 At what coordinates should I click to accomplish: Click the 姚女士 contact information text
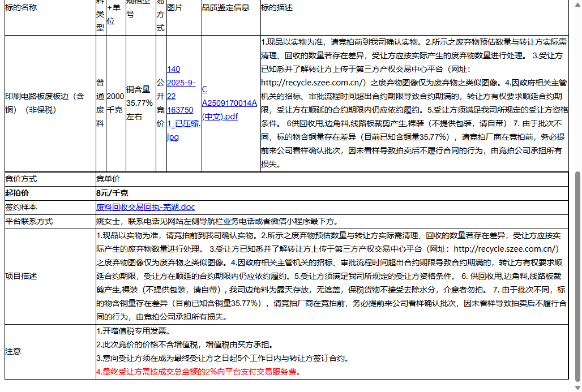pyautogui.click(x=217, y=221)
